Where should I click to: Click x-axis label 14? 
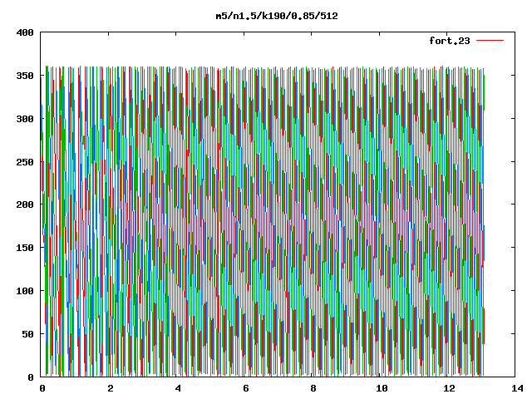click(517, 388)
